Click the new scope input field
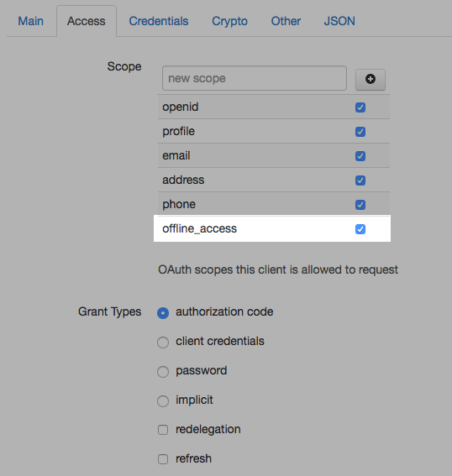452x476 pixels. (x=255, y=78)
